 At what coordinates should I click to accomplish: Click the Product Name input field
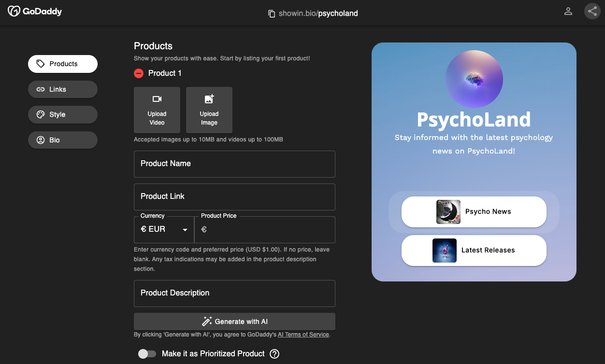[234, 164]
